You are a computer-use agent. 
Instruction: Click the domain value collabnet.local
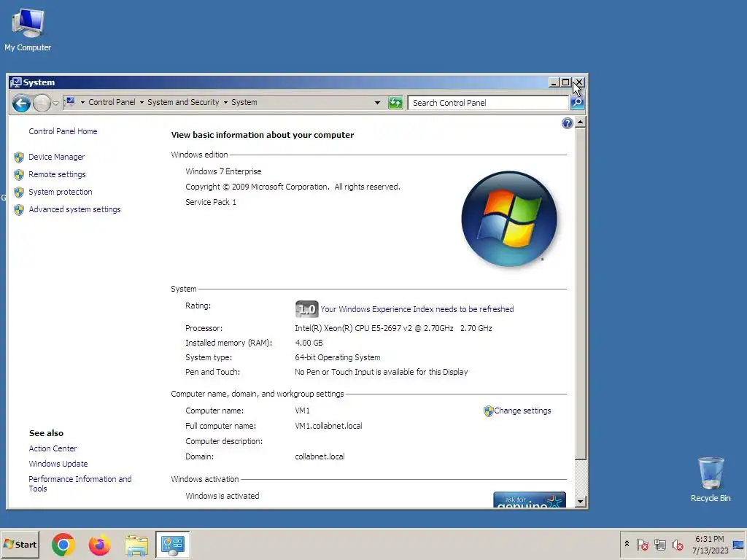[320, 456]
